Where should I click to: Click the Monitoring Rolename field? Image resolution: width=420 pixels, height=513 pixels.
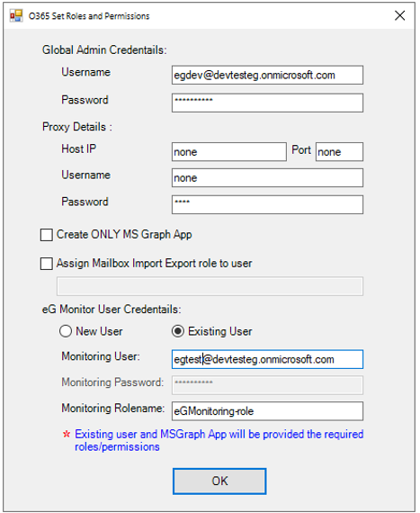pos(267,411)
